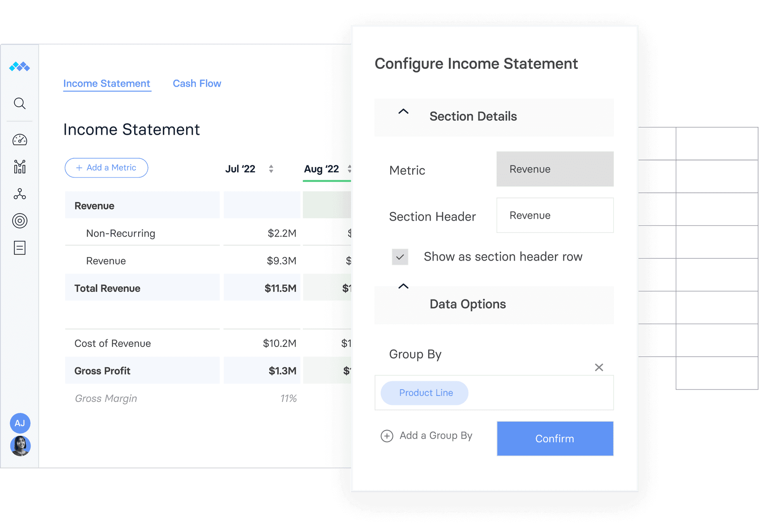Click Add a Group By link
This screenshot has width=760, height=532.
(x=427, y=435)
